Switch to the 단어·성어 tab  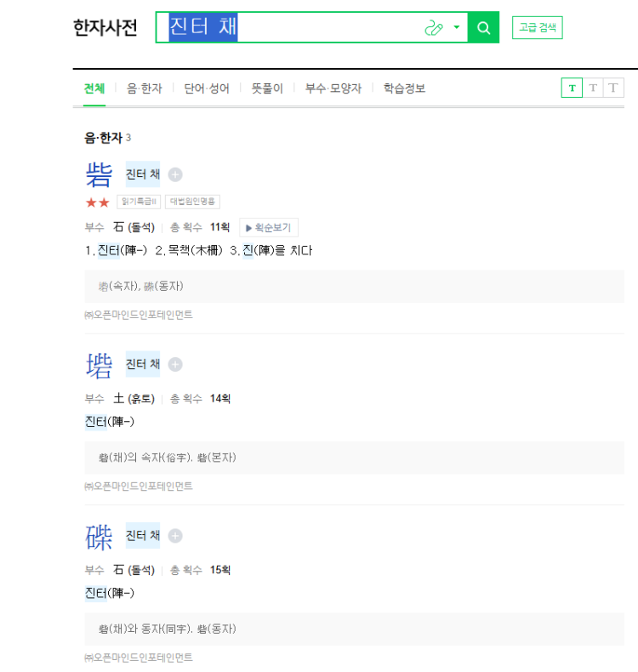click(x=207, y=88)
